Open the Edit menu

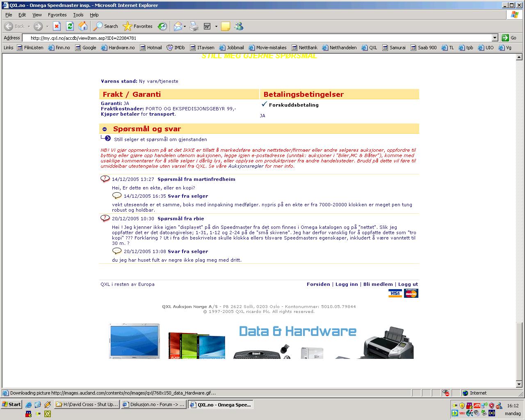(22, 15)
